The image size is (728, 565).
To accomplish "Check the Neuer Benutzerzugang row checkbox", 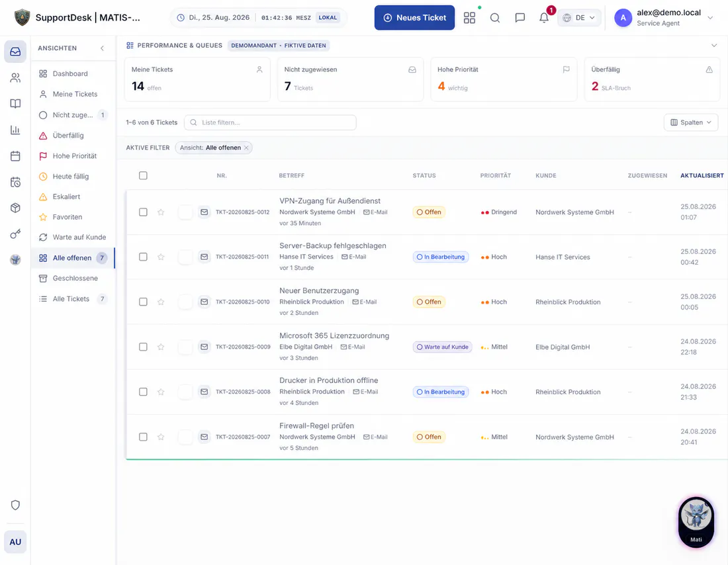I will [143, 302].
